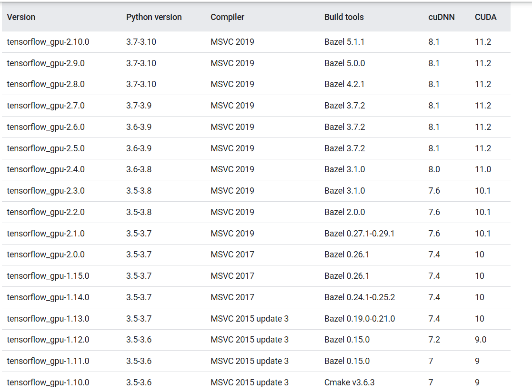The height and width of the screenshot is (392, 532).
Task: Select the Bazel 0.24.1-0.25.2 cell
Action: click(x=360, y=297)
